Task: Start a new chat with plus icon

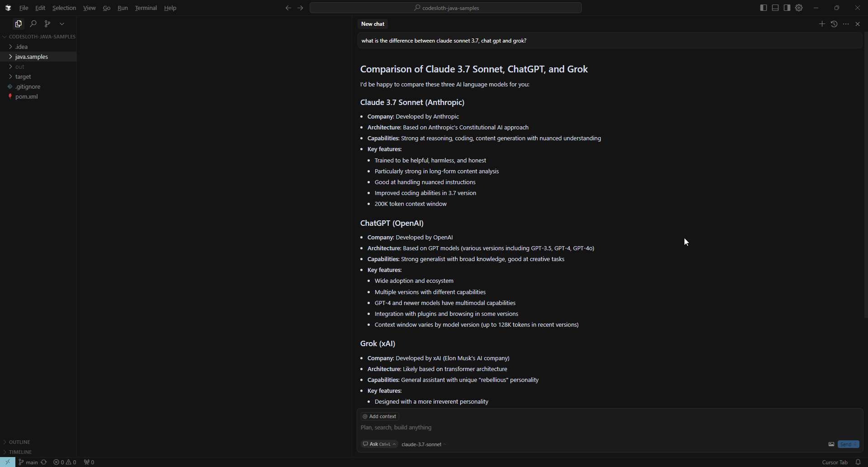Action: point(822,24)
